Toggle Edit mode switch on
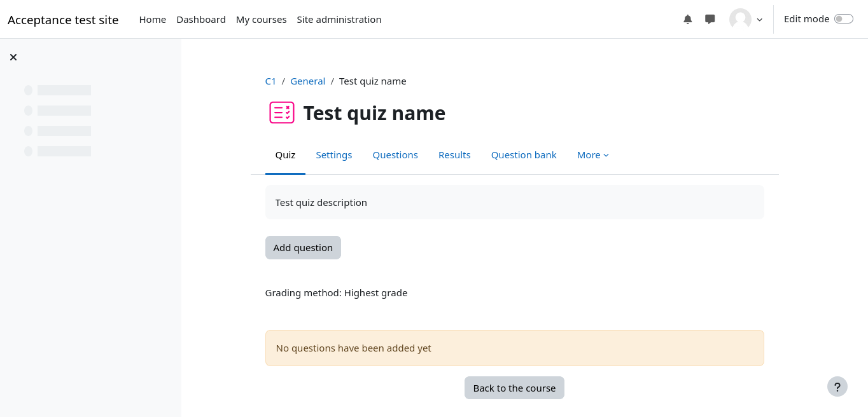This screenshot has width=868, height=417. point(844,19)
